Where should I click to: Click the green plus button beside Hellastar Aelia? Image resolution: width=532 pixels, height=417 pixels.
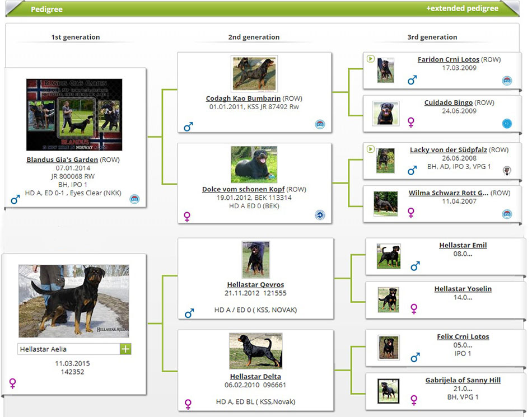125,349
